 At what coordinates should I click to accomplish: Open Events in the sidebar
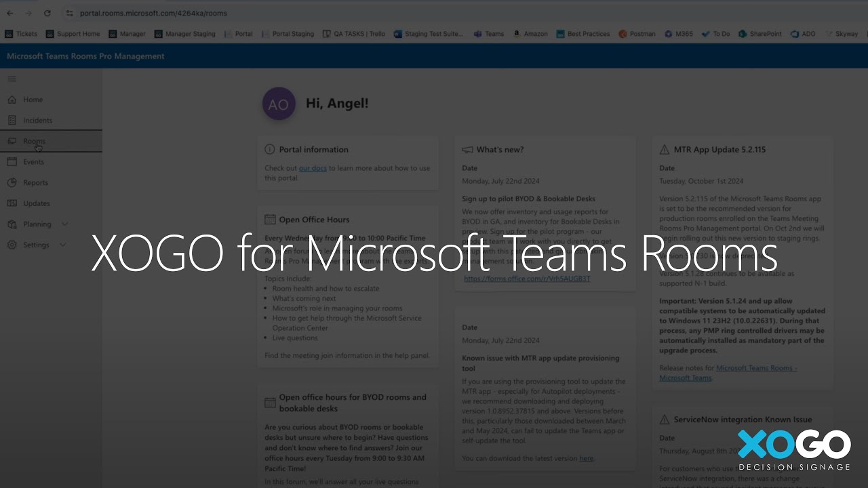51,162
